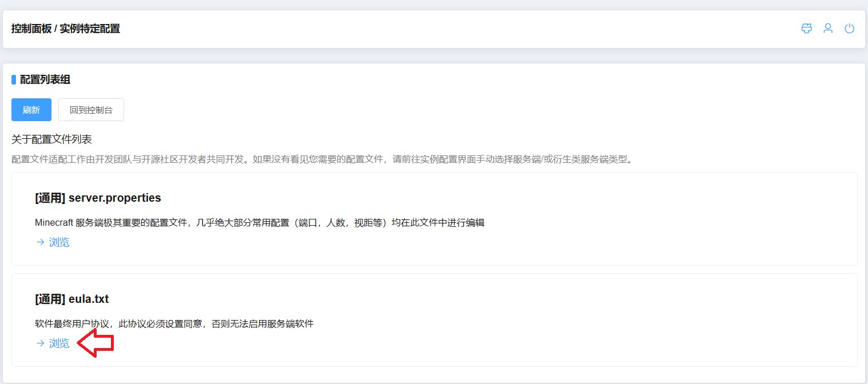Click the arrow icon under server.properties
The image size is (868, 384).
(x=40, y=242)
